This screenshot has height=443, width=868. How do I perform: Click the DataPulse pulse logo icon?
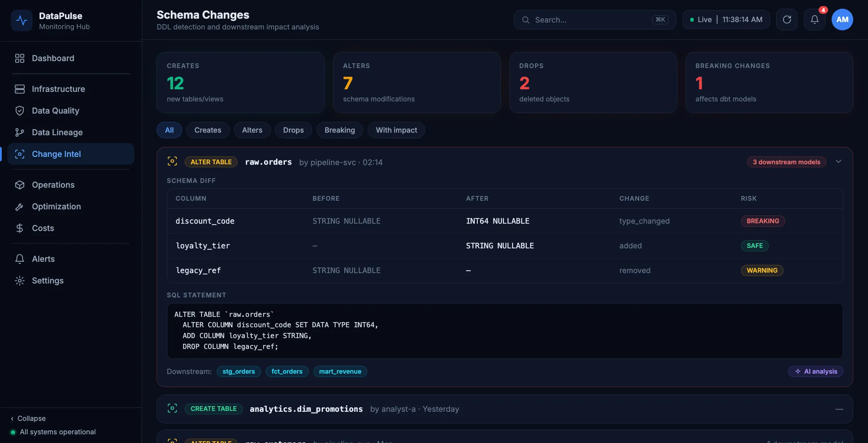(x=22, y=20)
